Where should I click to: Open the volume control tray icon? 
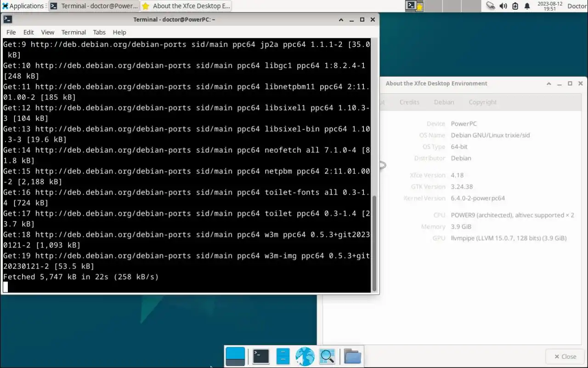[x=503, y=6]
